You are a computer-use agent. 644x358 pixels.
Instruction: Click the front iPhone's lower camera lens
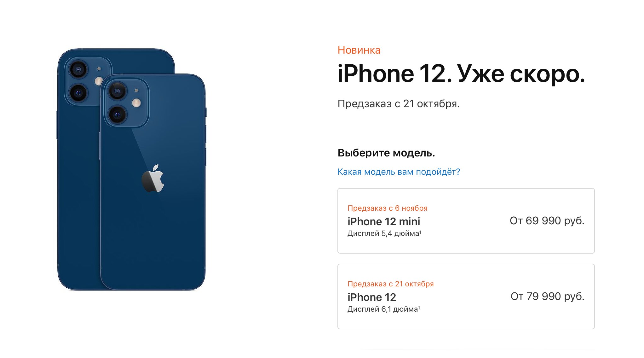click(117, 114)
